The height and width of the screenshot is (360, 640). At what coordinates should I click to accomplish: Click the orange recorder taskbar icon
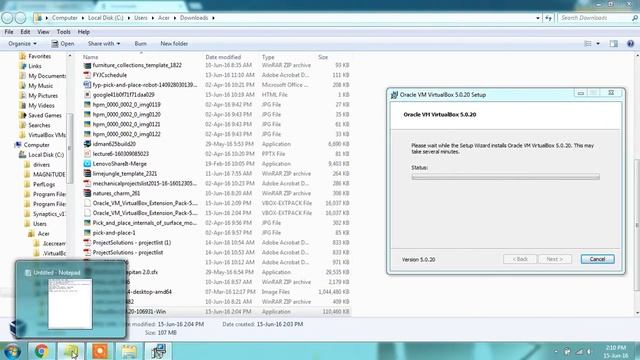[100, 351]
